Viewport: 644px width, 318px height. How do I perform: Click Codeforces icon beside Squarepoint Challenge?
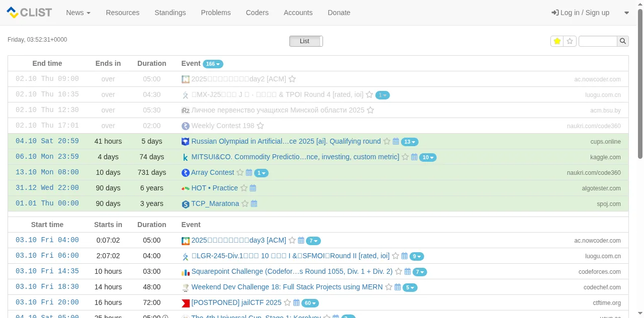(186, 272)
